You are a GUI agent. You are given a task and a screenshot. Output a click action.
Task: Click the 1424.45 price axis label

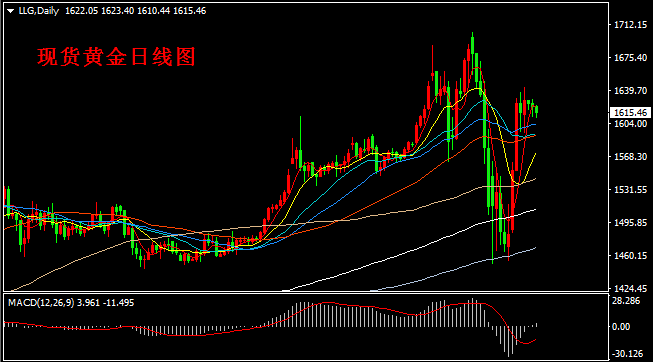pyautogui.click(x=631, y=288)
